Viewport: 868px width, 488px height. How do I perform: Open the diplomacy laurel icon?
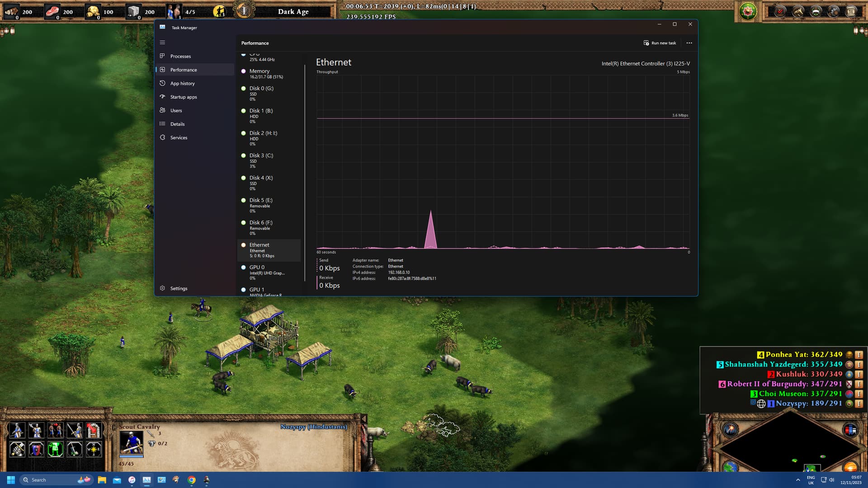point(816,11)
